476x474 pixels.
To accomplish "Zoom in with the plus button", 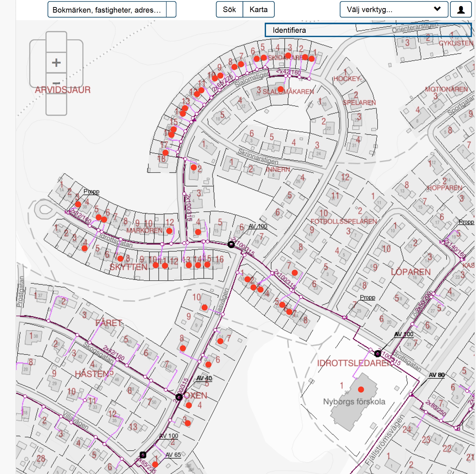I will coord(56,63).
